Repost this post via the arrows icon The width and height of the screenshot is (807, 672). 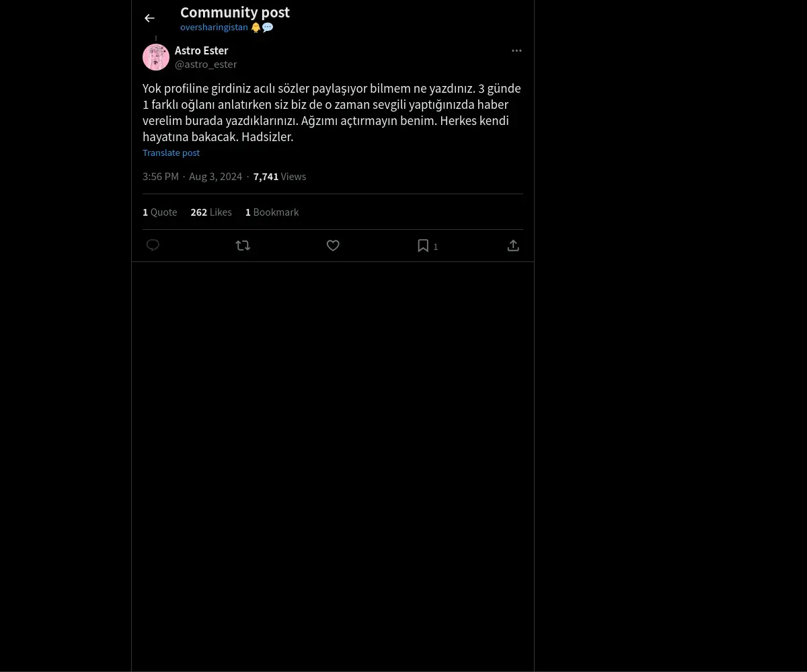[243, 245]
